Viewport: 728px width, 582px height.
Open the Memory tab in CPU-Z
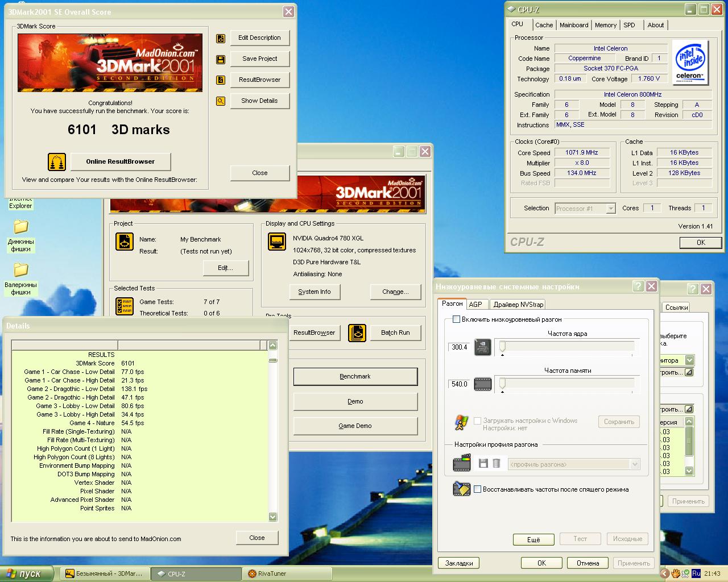tap(606, 25)
